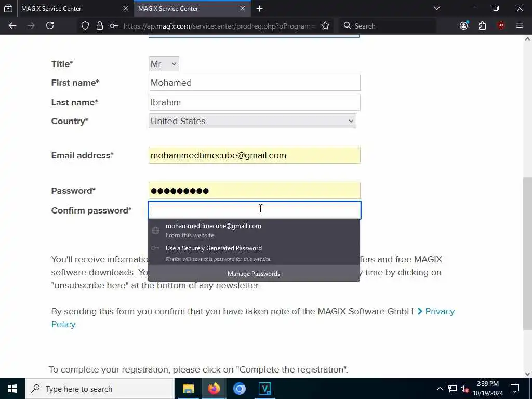532x399 pixels.
Task: Open the Extensions puzzle icon
Action: [482, 26]
